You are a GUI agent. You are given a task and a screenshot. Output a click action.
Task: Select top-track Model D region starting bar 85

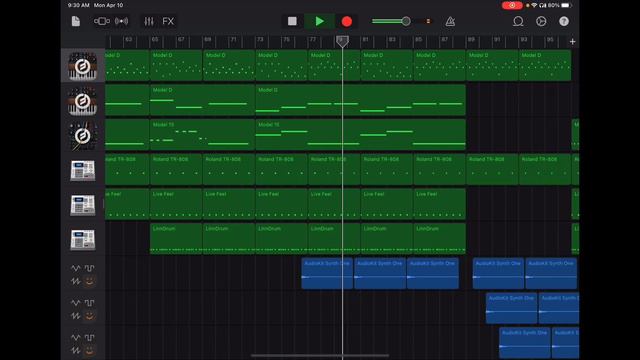(439, 65)
